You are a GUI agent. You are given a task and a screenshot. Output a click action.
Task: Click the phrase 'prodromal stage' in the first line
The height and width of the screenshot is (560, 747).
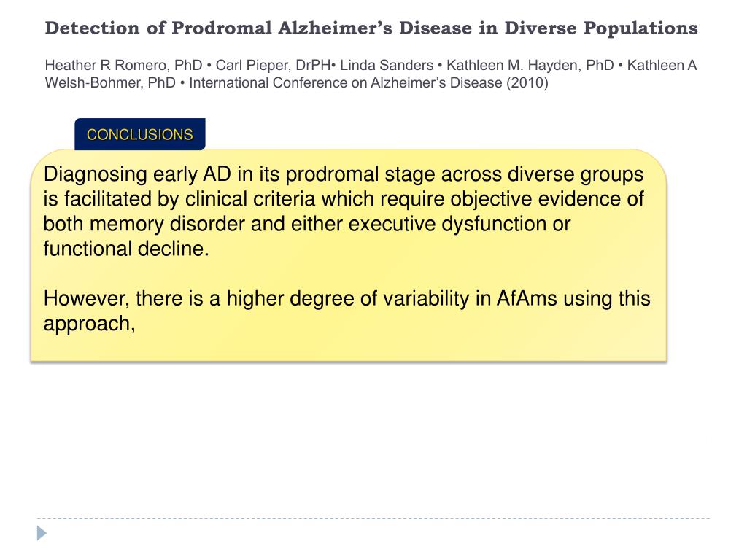pos(360,175)
